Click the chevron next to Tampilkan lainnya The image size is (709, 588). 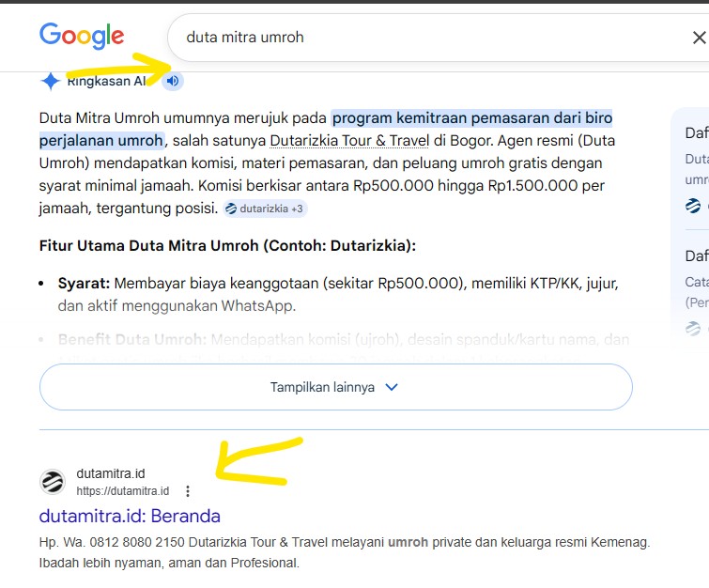[392, 387]
